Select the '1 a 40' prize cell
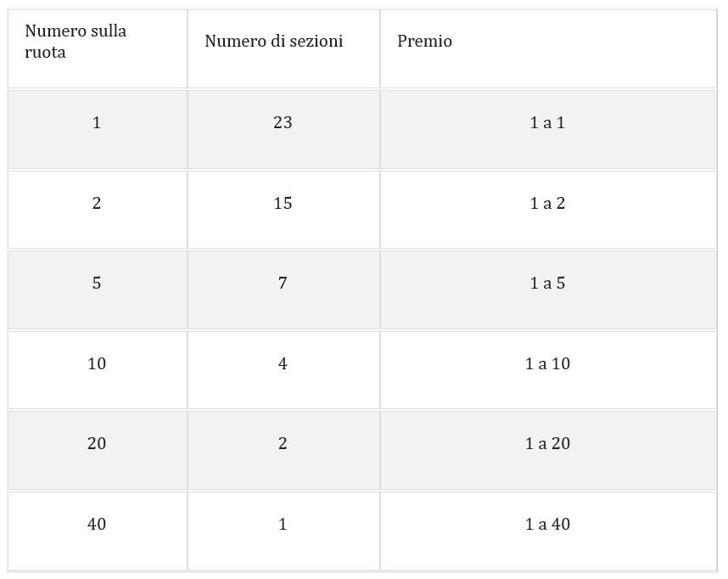 (x=547, y=525)
